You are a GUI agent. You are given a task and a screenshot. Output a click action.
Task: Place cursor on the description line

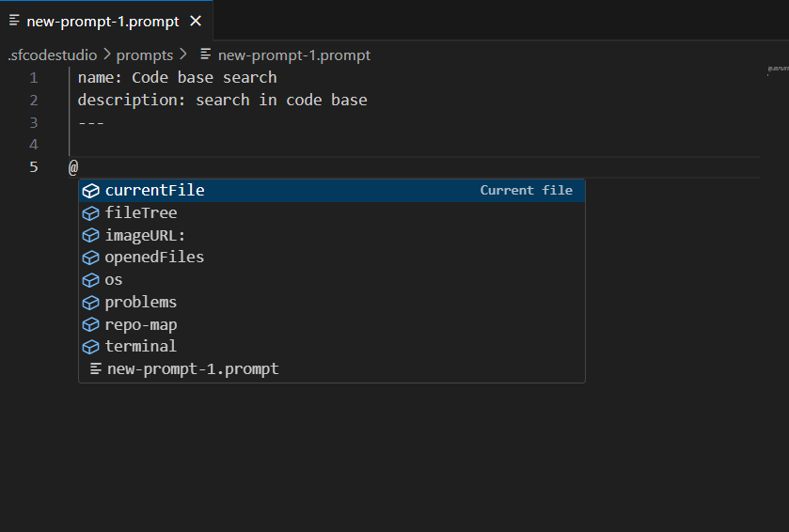click(222, 100)
